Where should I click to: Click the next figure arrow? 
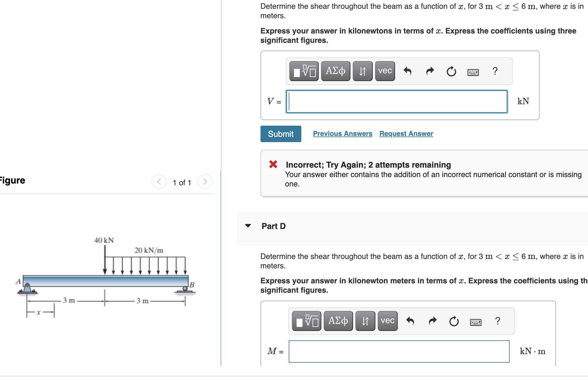pos(205,181)
